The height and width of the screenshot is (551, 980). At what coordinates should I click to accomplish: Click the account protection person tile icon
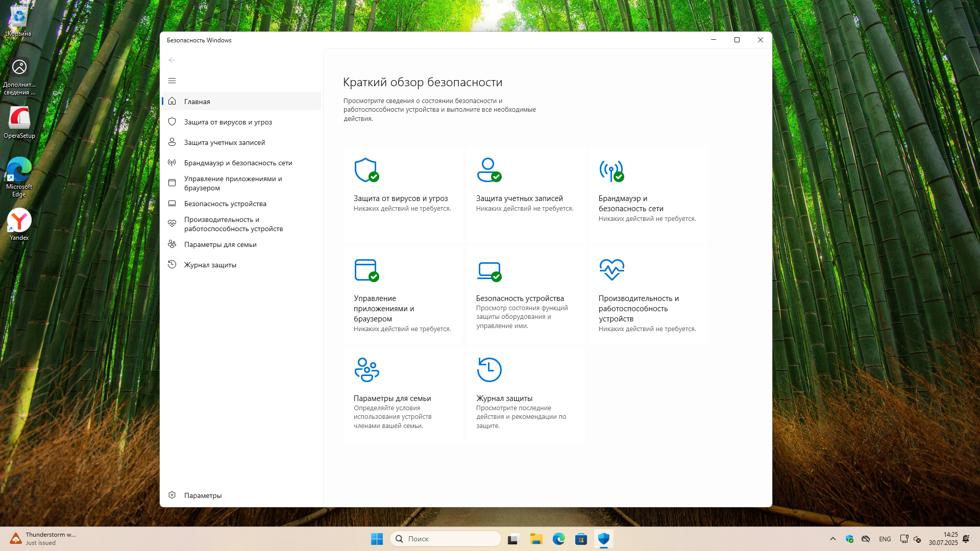pyautogui.click(x=488, y=170)
